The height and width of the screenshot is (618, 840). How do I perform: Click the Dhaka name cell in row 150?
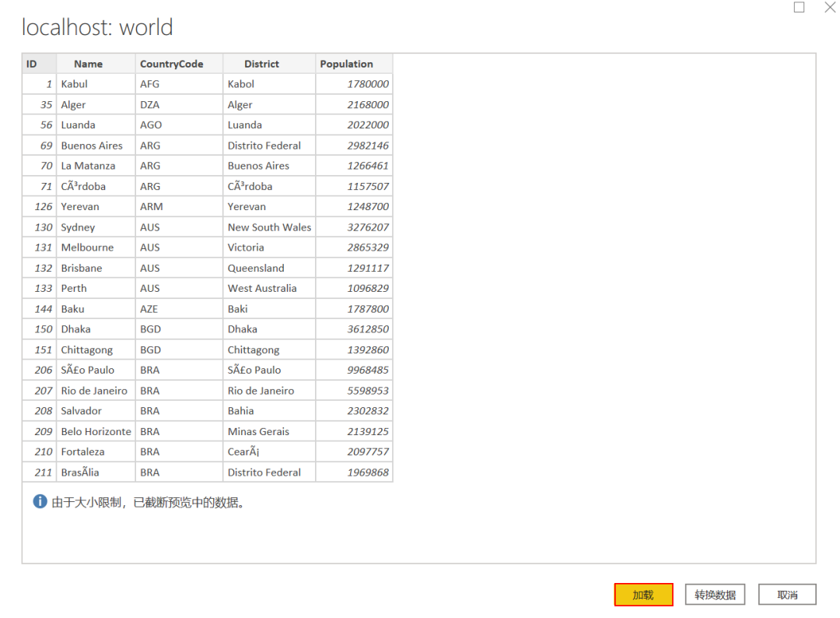tap(96, 329)
